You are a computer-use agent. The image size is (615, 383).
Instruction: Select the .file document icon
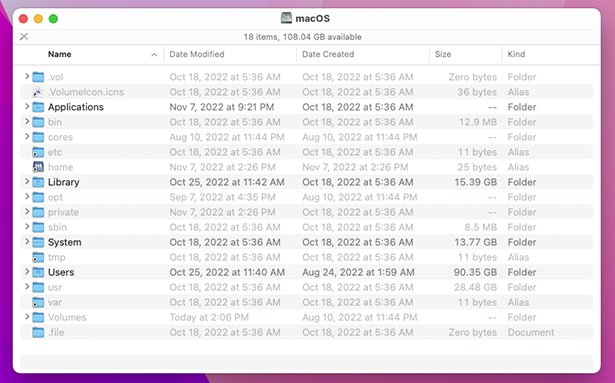(38, 332)
